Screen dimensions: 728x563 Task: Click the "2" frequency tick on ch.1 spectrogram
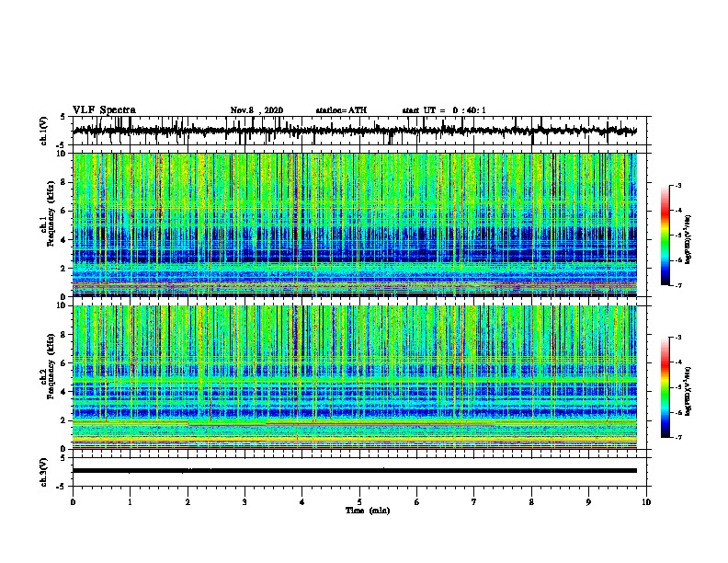pos(64,269)
